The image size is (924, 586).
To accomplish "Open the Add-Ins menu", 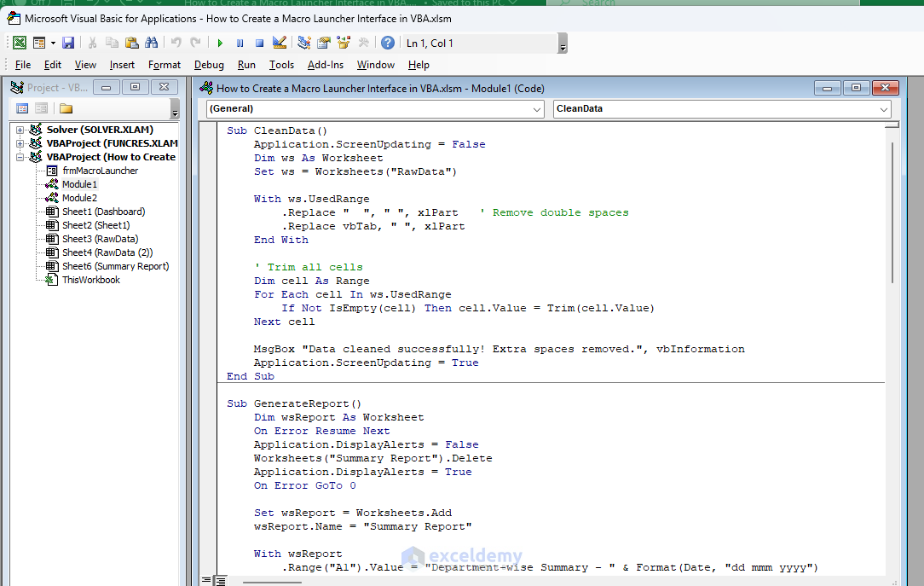I will coord(326,65).
